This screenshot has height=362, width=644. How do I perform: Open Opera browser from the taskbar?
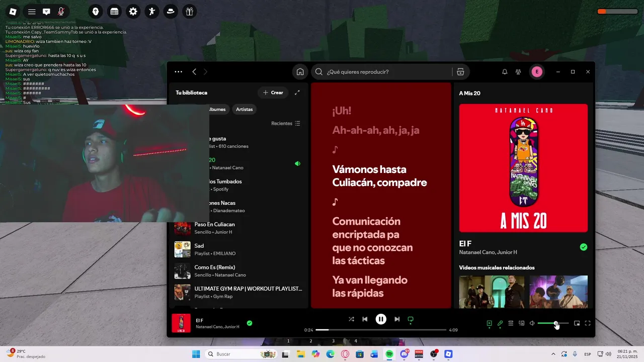click(345, 354)
